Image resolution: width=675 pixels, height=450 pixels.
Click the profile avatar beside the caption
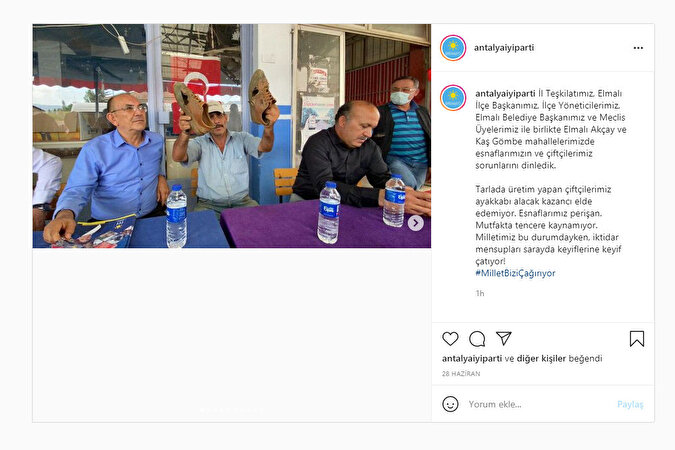tap(453, 98)
